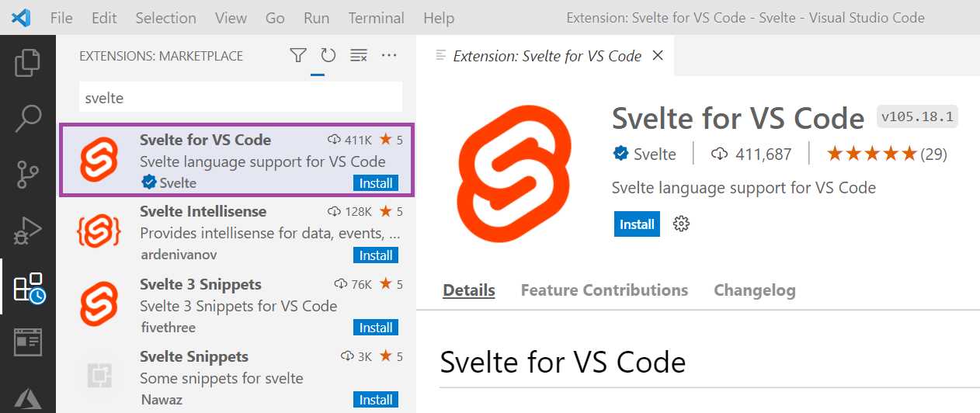Click verified publisher badge on details page
The image size is (980, 413).
[620, 154]
